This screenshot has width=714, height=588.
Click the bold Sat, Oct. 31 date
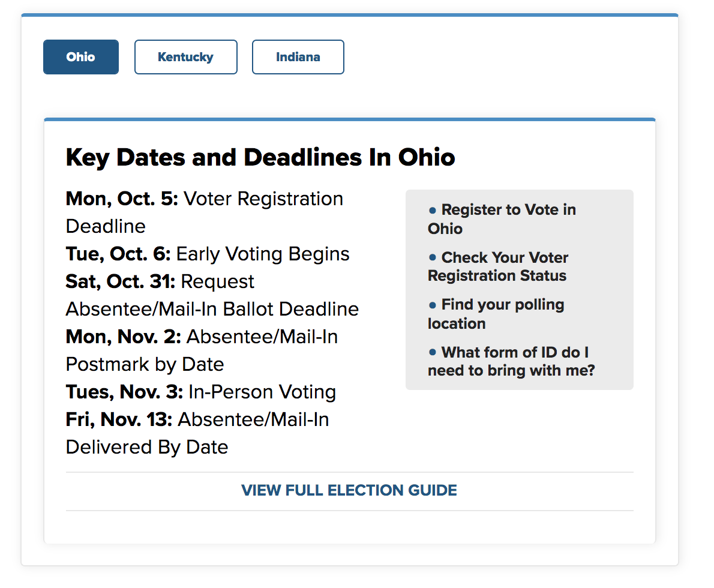click(x=121, y=281)
